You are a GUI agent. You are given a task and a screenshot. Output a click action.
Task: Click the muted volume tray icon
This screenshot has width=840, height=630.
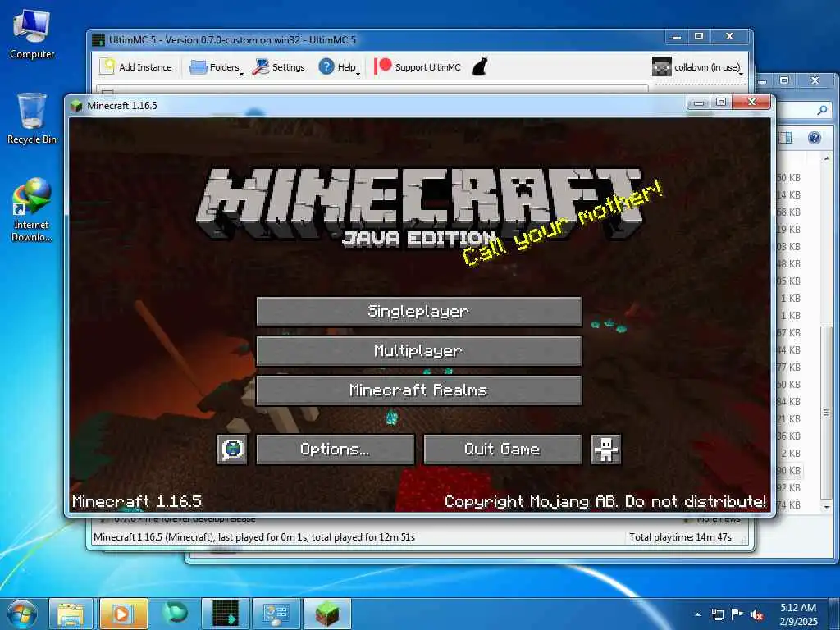coord(757,614)
